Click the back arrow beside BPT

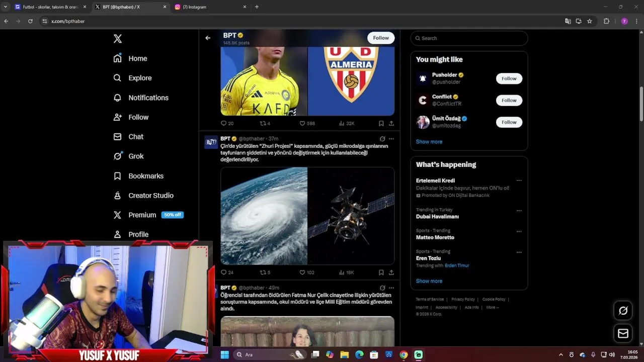(x=208, y=38)
